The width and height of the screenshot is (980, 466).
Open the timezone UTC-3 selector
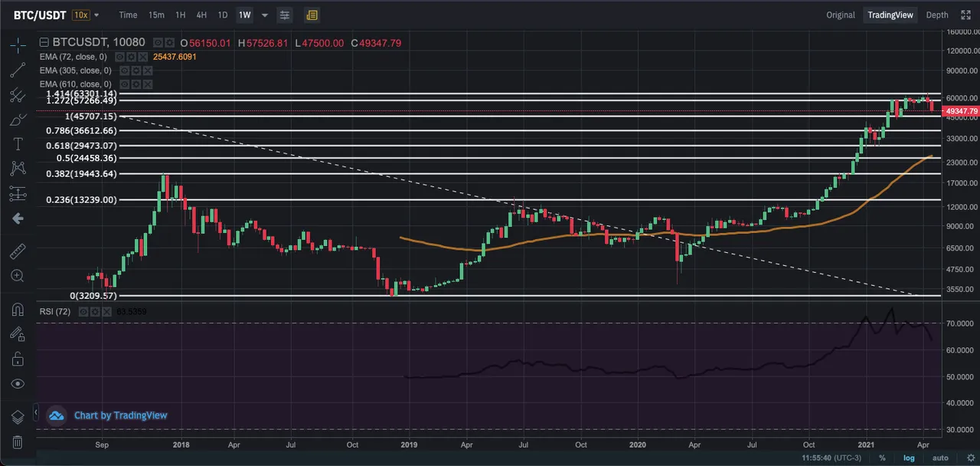click(x=832, y=458)
